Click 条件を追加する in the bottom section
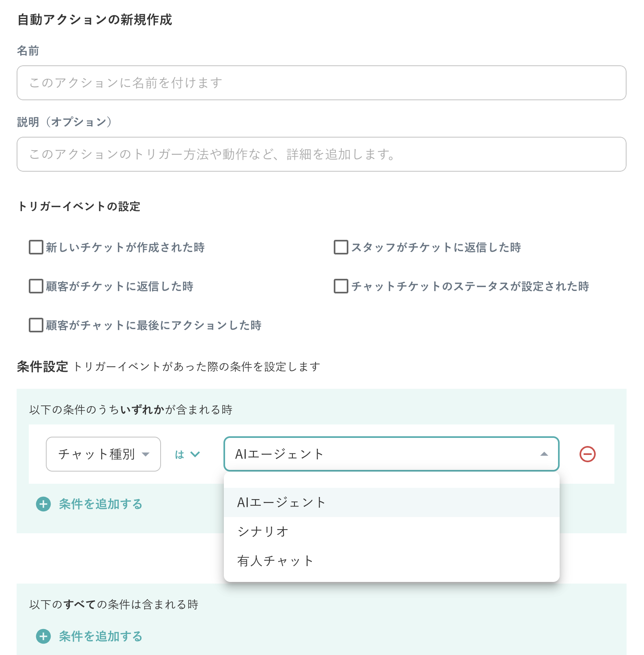644x655 pixels. pos(100,637)
